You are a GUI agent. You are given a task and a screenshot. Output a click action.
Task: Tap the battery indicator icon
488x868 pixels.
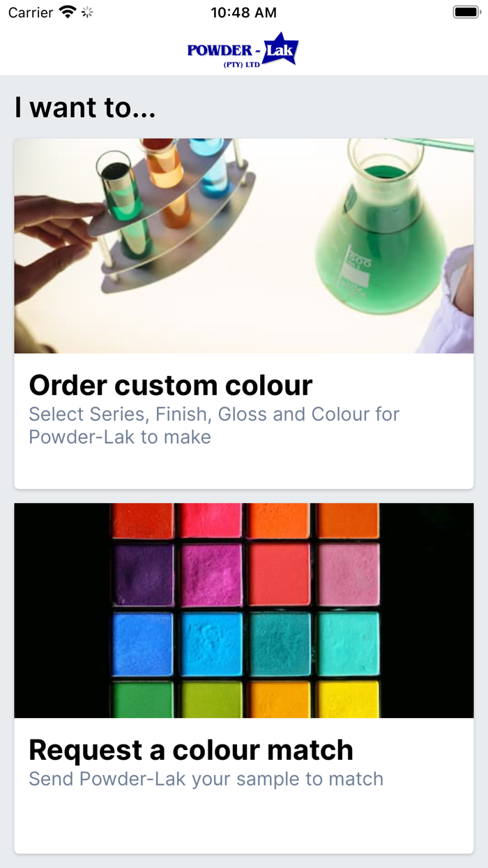(x=464, y=12)
